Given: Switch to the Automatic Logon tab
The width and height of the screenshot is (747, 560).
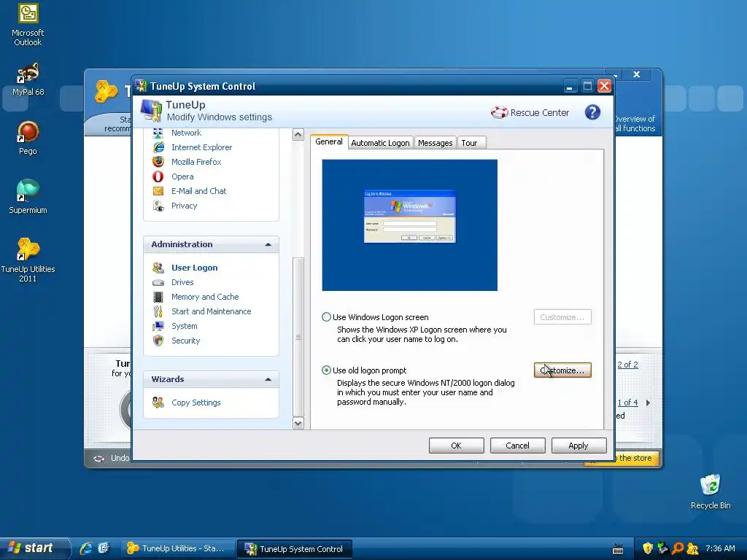Looking at the screenshot, I should coord(380,143).
